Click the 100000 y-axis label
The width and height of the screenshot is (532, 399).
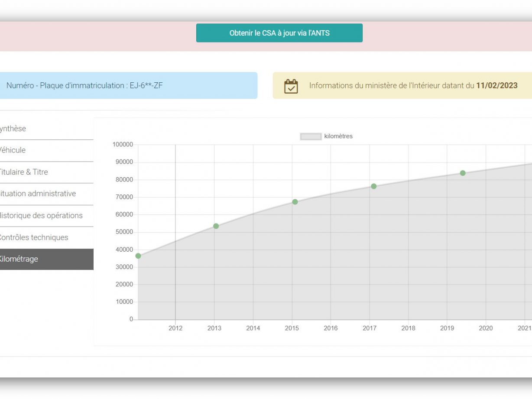123,145
